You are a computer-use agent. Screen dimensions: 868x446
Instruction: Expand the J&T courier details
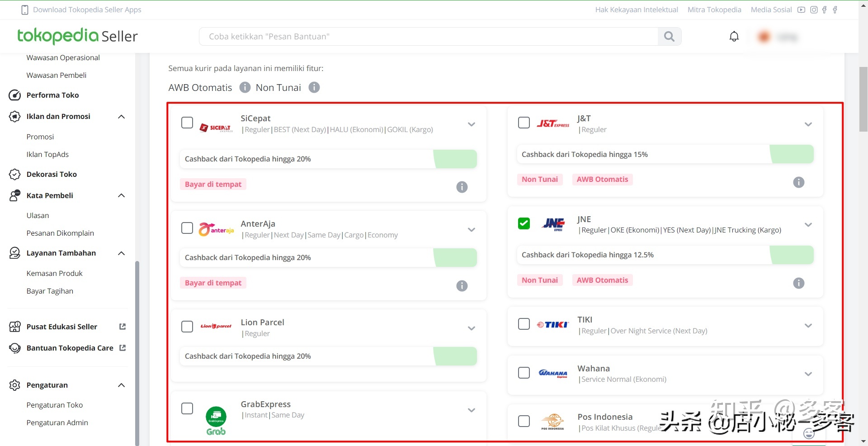[x=808, y=124]
